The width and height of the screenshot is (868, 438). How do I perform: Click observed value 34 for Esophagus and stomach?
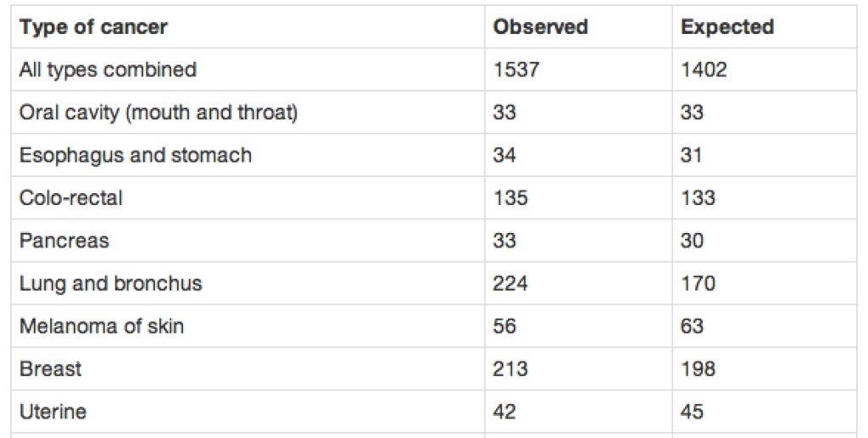click(504, 156)
